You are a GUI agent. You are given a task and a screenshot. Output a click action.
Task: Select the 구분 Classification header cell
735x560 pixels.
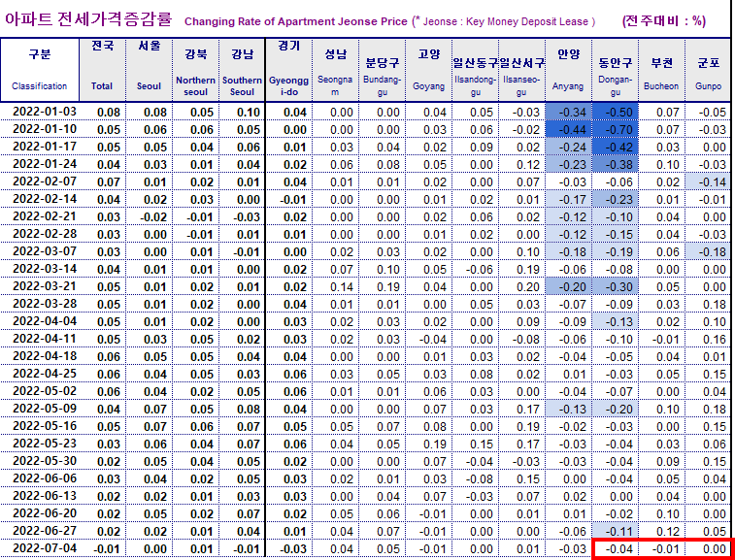click(40, 70)
